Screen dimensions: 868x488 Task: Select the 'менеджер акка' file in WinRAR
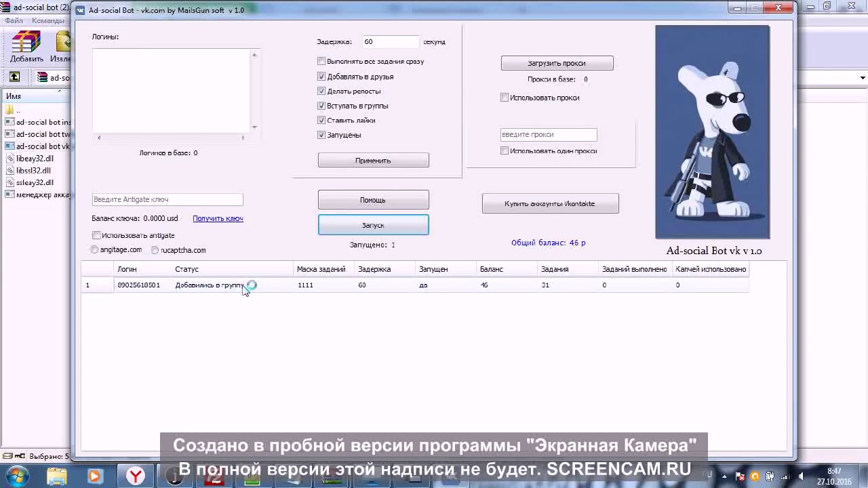pyautogui.click(x=37, y=195)
